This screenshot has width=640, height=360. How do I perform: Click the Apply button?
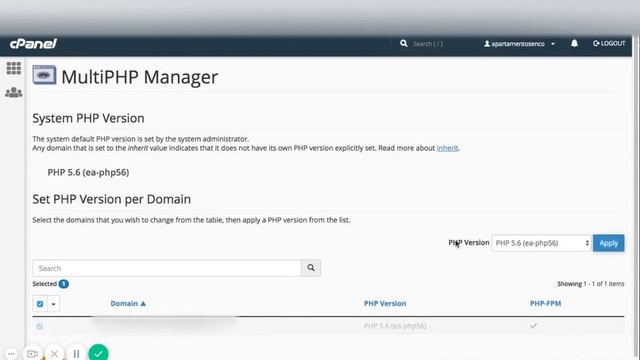(x=609, y=243)
